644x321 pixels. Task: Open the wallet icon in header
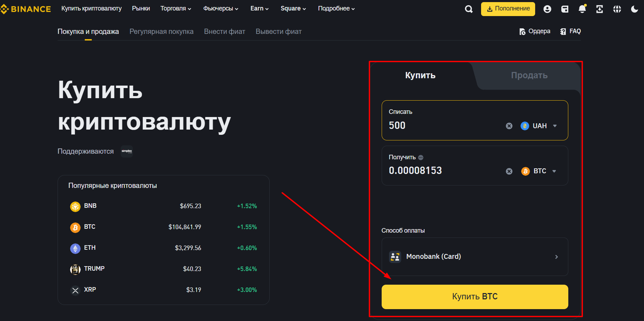[565, 9]
